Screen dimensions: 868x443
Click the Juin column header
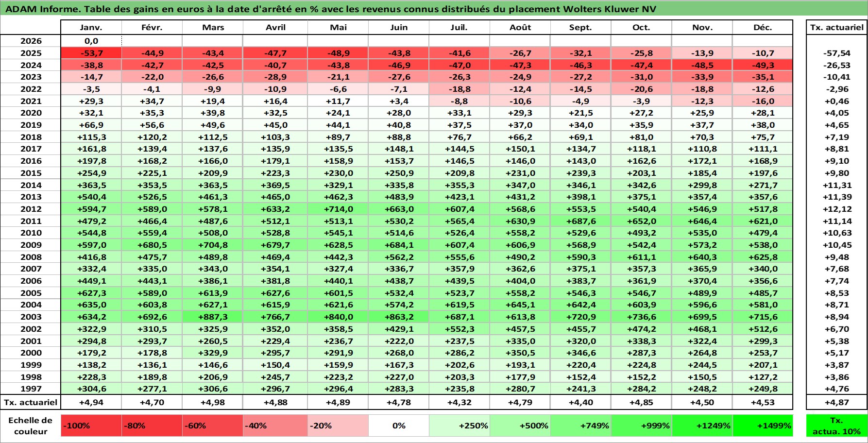click(399, 28)
